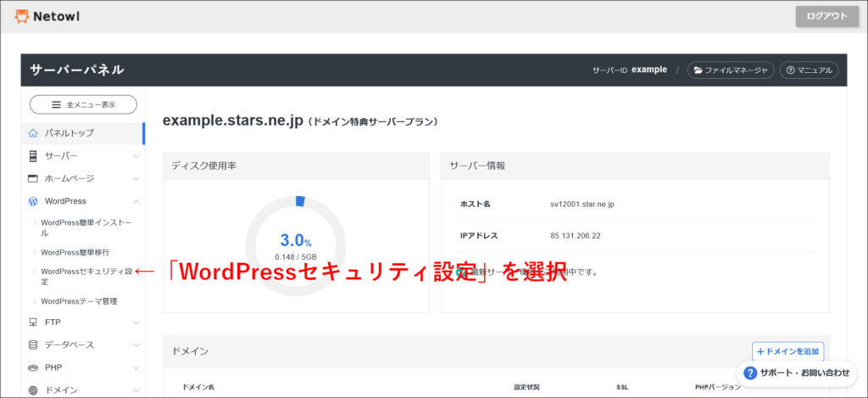
Task: Click the データベース database icon
Action: click(x=33, y=345)
